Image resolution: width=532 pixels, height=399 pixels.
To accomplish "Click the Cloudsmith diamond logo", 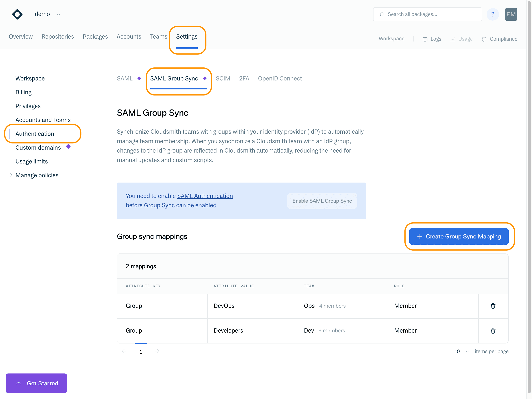I will coord(17,14).
